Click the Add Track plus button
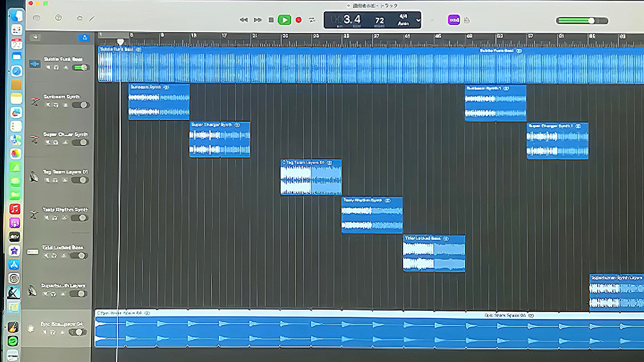 pyautogui.click(x=36, y=37)
